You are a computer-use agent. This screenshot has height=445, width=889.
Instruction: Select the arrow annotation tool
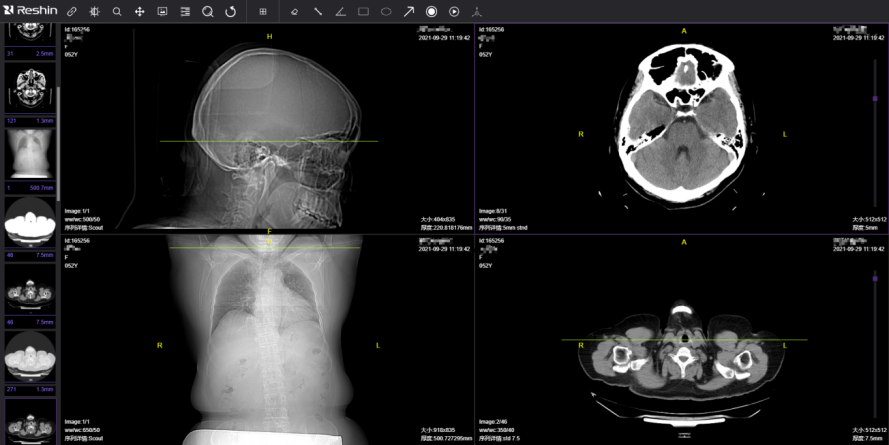409,12
